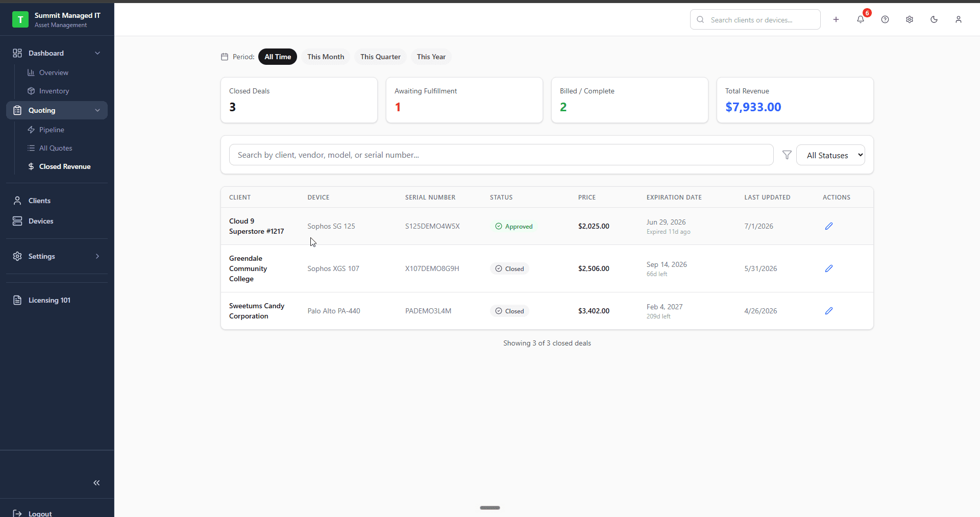Select the All Time period

point(278,57)
